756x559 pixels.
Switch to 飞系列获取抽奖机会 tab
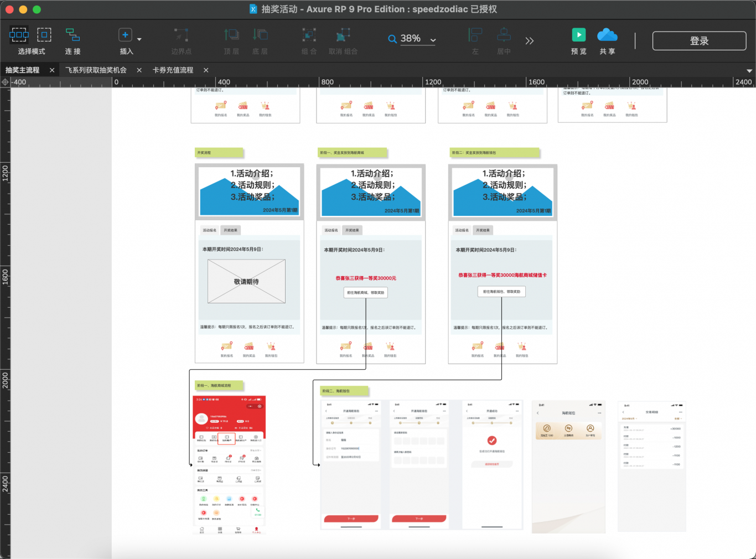click(96, 70)
